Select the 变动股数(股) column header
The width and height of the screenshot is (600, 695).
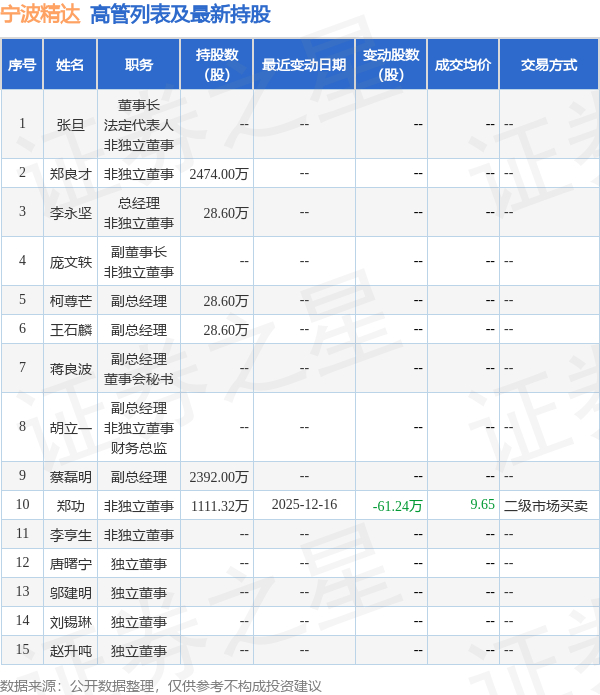pyautogui.click(x=391, y=65)
